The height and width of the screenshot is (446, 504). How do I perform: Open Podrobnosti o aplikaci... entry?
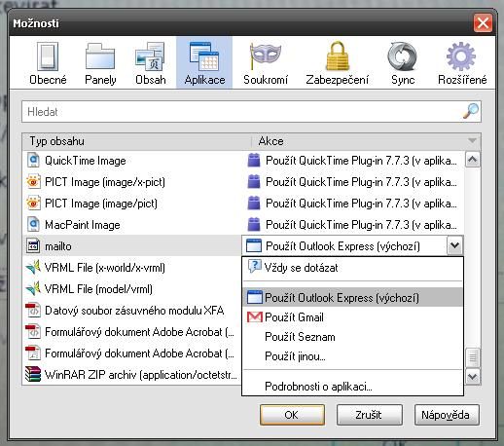pos(352,387)
